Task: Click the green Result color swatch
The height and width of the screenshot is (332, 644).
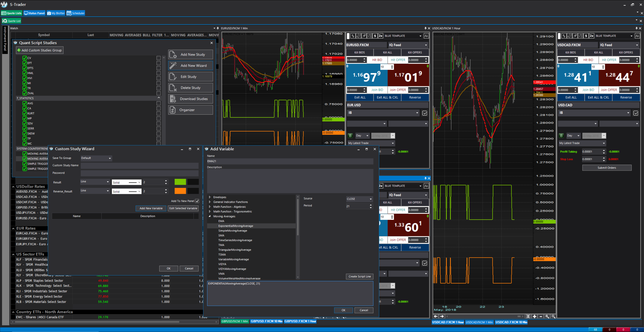Action: pos(180,182)
